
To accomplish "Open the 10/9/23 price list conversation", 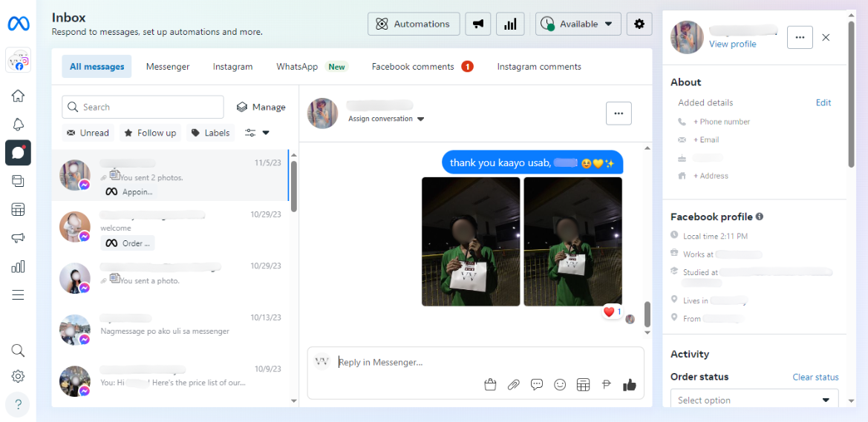I will point(171,381).
